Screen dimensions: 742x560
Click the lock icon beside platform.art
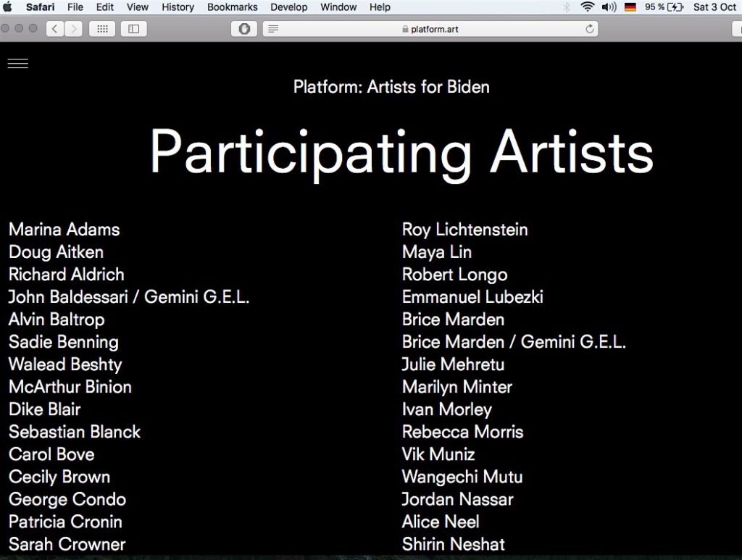[405, 29]
